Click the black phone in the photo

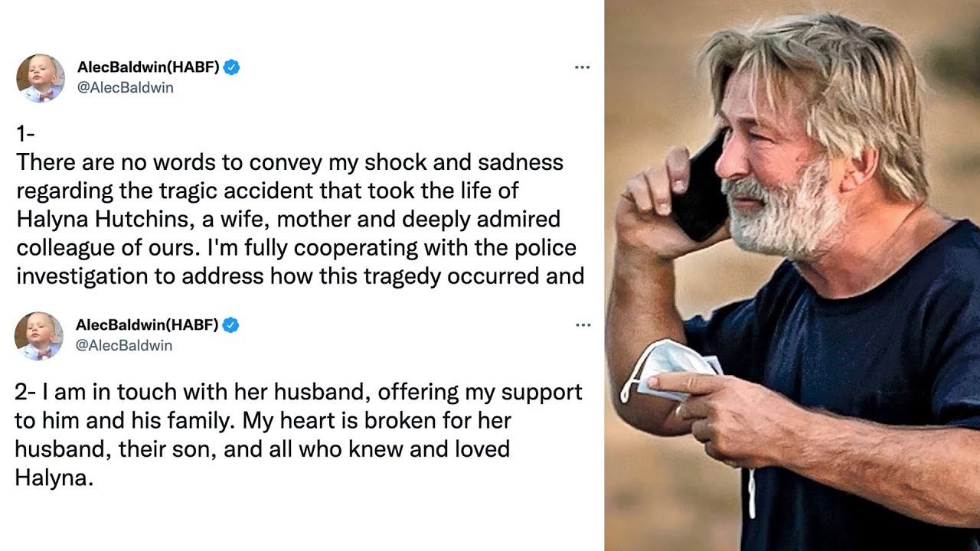pos(706,191)
